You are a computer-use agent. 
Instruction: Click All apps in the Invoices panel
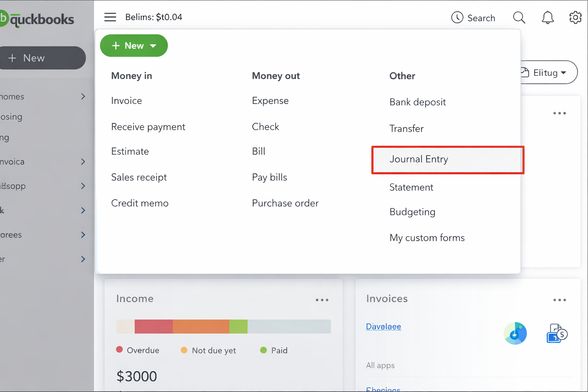click(380, 365)
